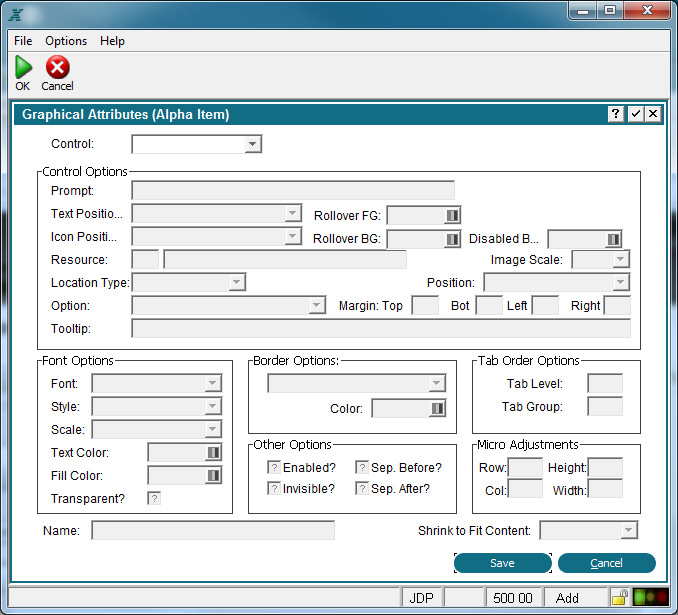Image resolution: width=678 pixels, height=615 pixels.
Task: Click the long Resource path field
Action: 285,259
